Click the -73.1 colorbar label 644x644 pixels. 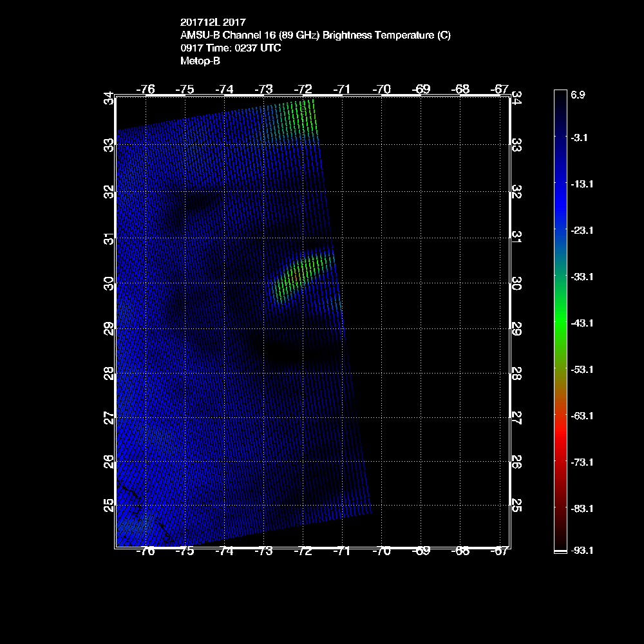pos(582,462)
